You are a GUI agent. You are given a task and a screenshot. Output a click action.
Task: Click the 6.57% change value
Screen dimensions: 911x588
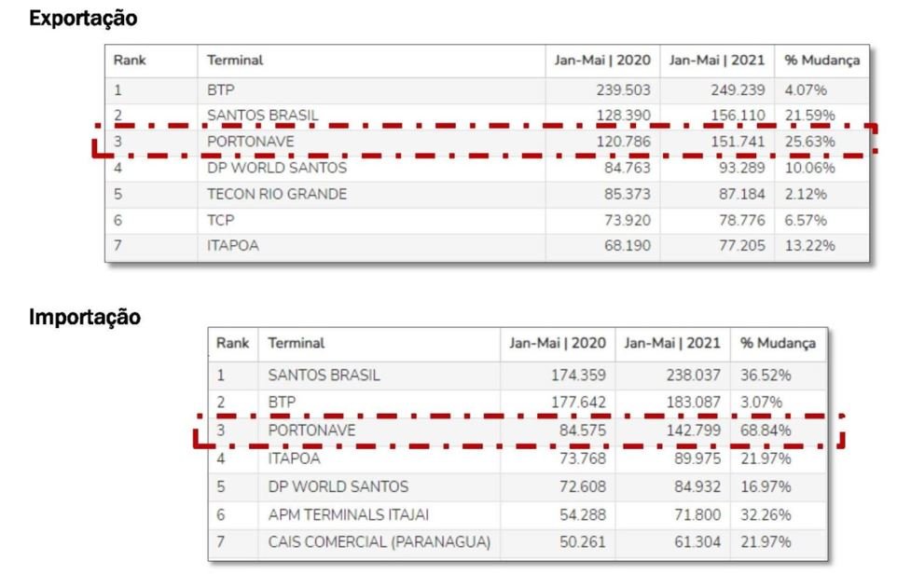pos(806,220)
